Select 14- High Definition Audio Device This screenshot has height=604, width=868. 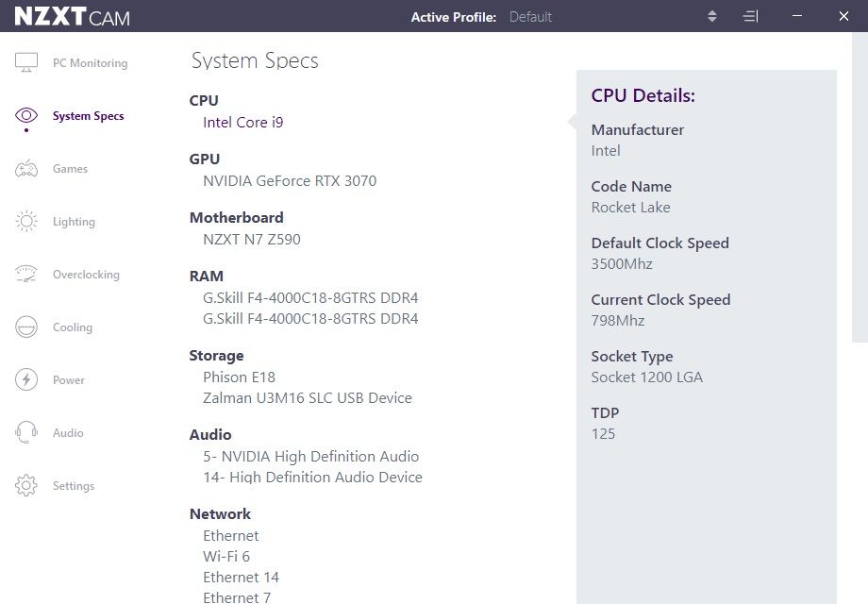[313, 478]
